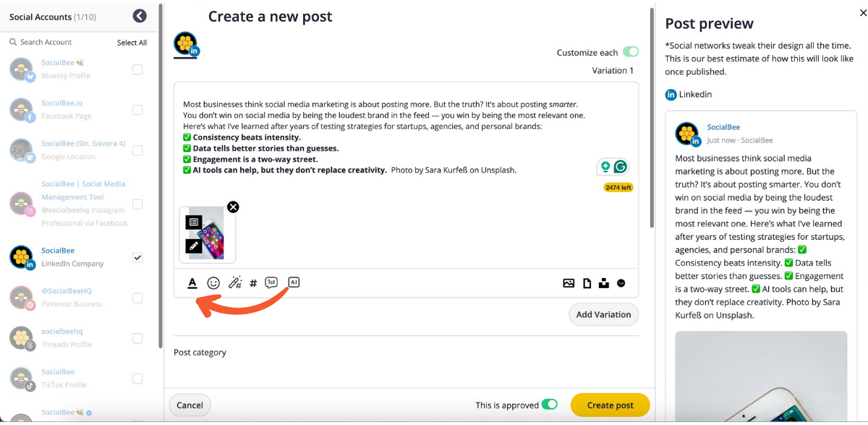Check the SocialBee Bluesky Profile checkbox
868x425 pixels.
coord(137,70)
